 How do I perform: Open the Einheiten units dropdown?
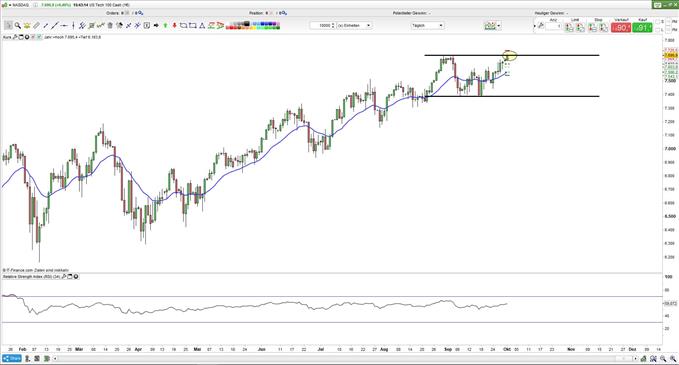(354, 26)
